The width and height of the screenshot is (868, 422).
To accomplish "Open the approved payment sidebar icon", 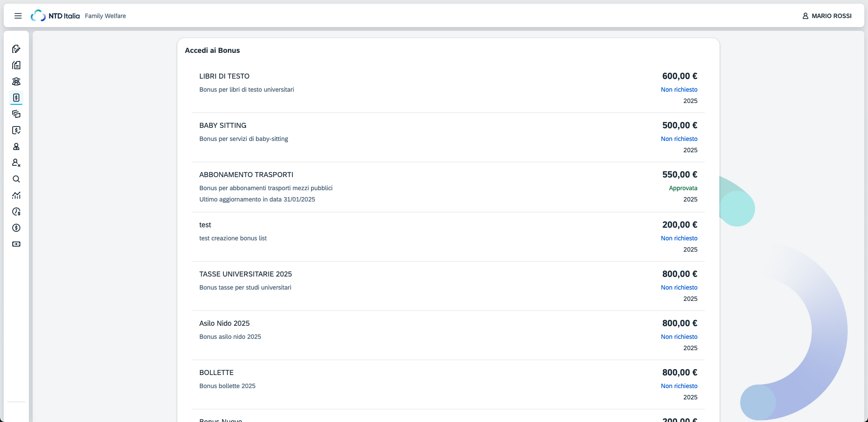I will [16, 130].
